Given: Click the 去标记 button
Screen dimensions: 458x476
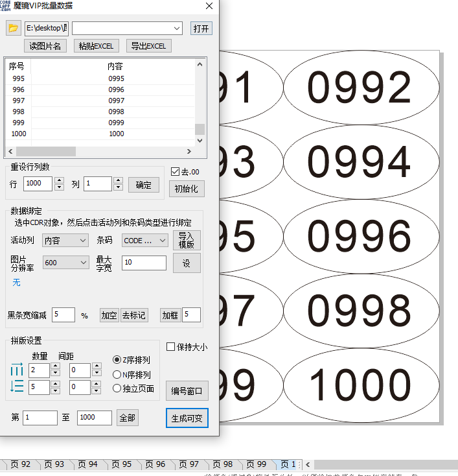Looking at the screenshot, I should pos(134,315).
